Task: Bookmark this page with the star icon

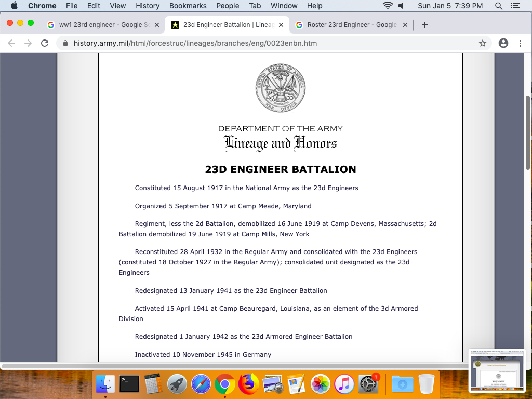Action: [483, 44]
